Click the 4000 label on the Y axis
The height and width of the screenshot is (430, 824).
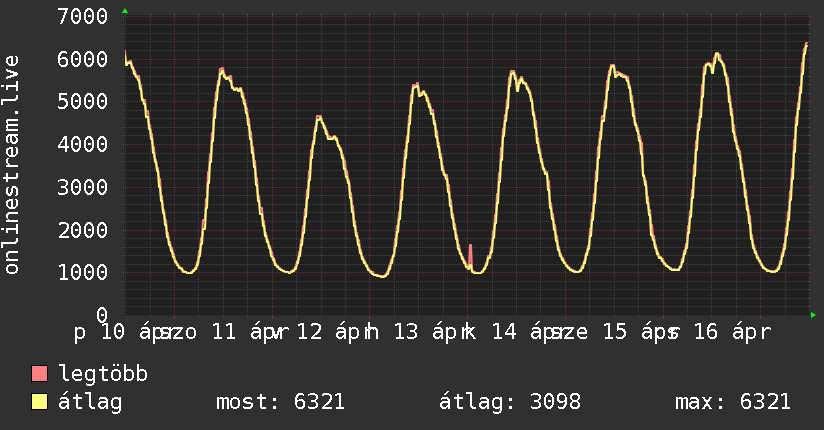pos(83,145)
